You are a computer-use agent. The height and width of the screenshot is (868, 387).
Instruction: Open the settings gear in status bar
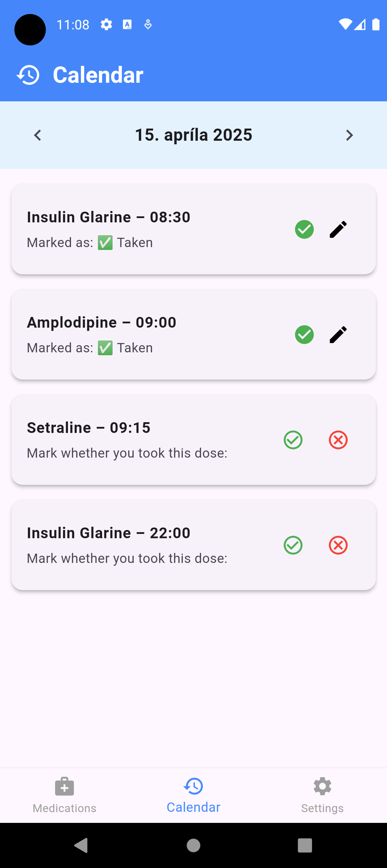tap(106, 25)
